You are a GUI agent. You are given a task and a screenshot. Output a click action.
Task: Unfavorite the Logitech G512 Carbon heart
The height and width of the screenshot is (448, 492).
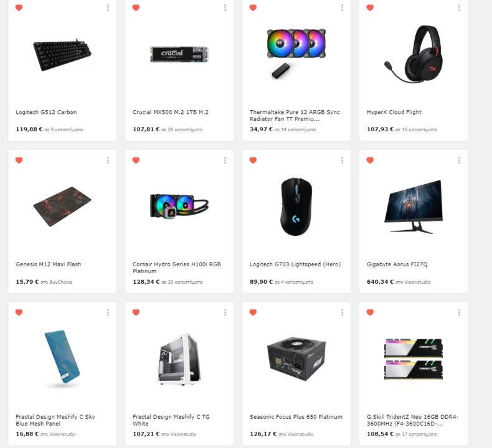[19, 7]
